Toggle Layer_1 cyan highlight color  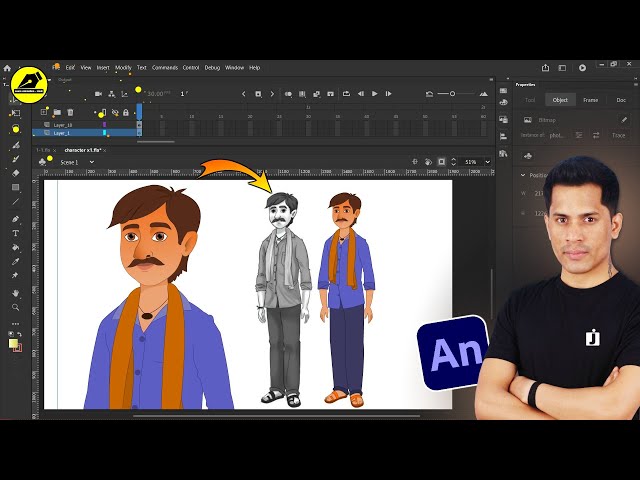click(104, 133)
